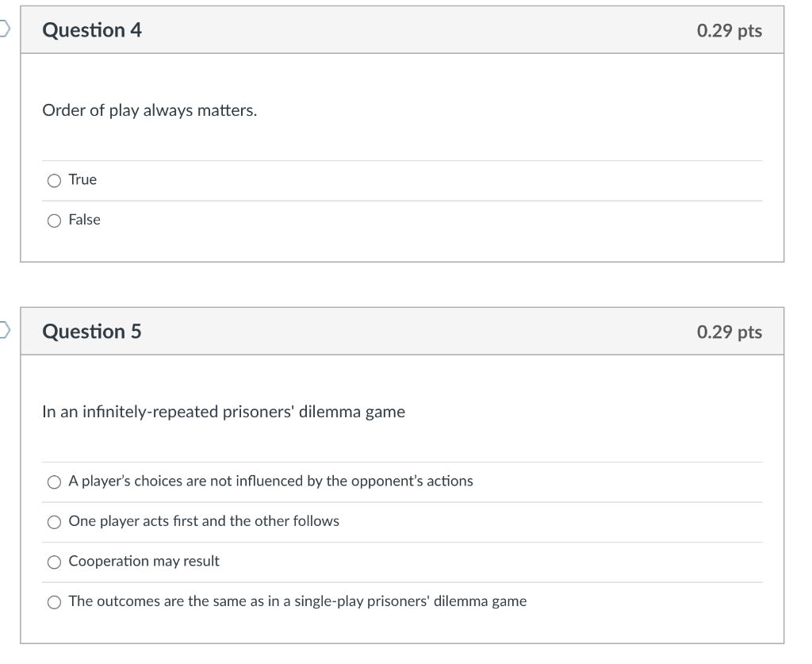The image size is (812, 664).
Task: Click the 0.29 pts label on Question 5
Action: click(x=730, y=332)
